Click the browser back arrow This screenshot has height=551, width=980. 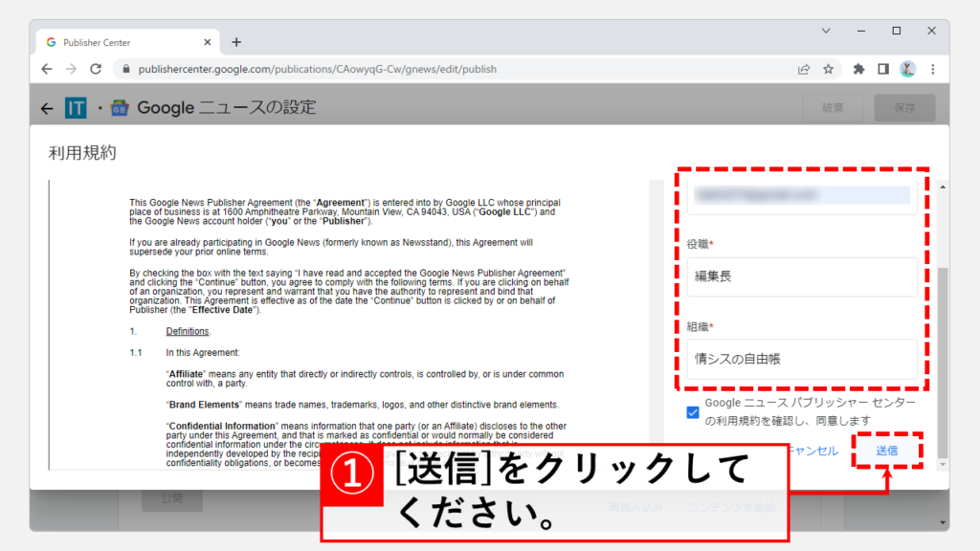47,69
